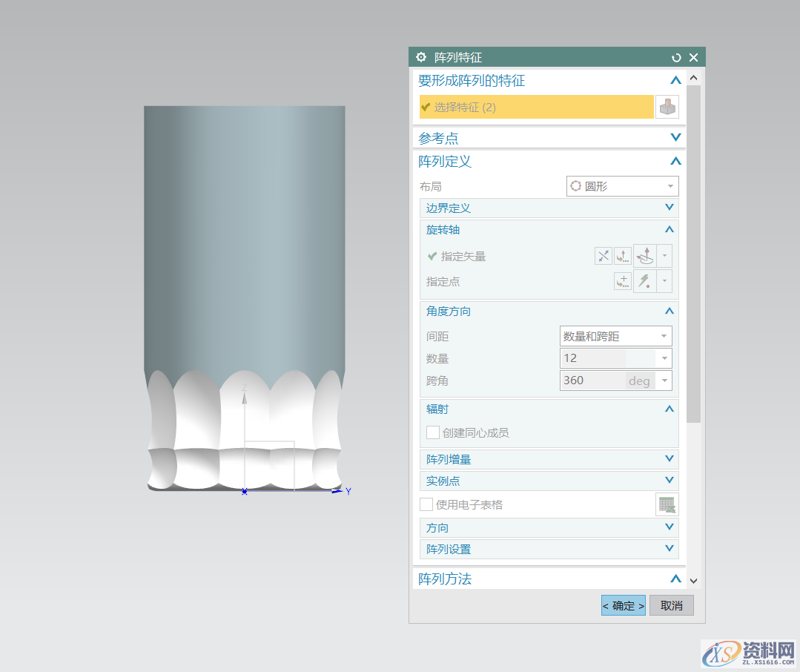Click the infer vector axis icon

[x=644, y=257]
